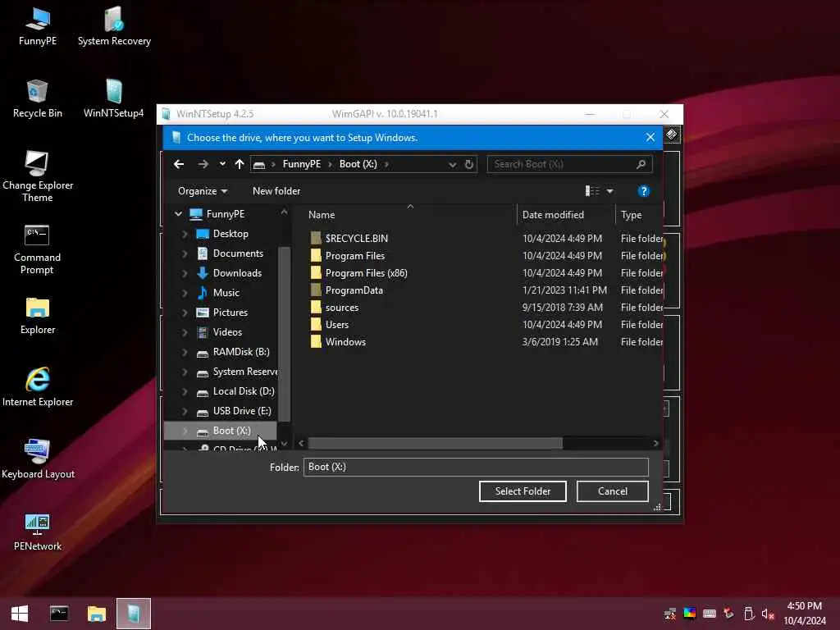Screen dimensions: 840x630
Task: Select Pictures in navigation tree
Action: tap(230, 313)
